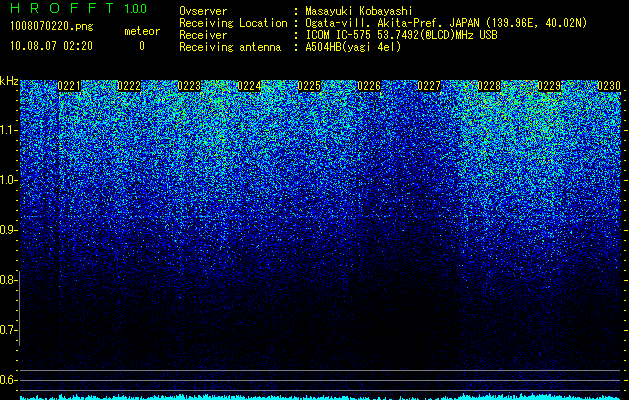Click the A504HB(yagi 4el) antenna text
Viewport: 629px width, 400px height.
click(x=353, y=47)
